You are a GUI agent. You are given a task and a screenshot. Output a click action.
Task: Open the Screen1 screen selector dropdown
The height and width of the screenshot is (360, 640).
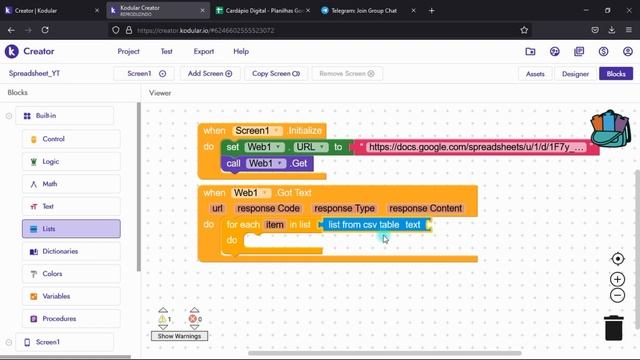point(144,74)
